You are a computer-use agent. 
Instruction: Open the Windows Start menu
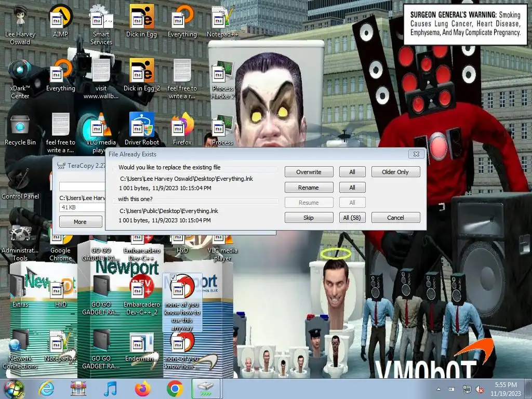[14, 389]
